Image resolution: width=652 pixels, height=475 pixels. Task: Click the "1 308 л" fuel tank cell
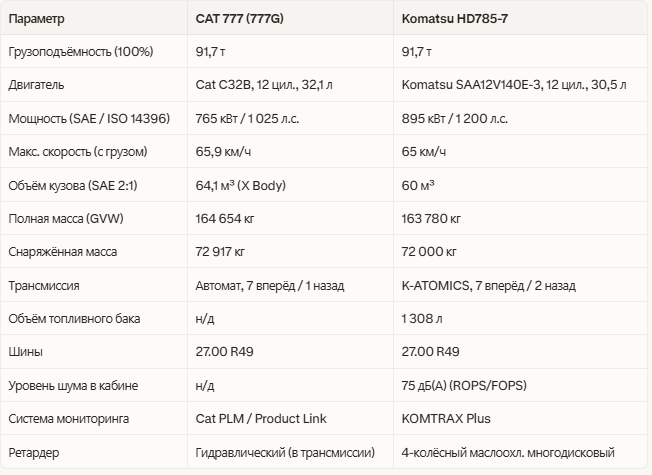[423, 319]
